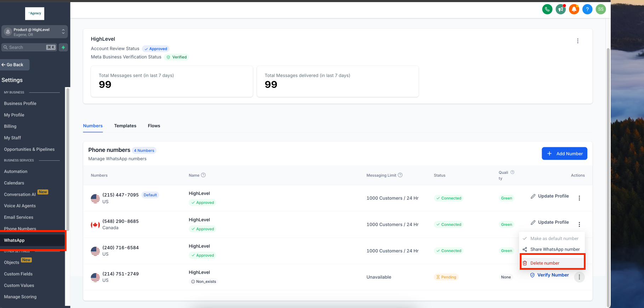Open three-dot menu for (215) 447-7095

coord(579,198)
